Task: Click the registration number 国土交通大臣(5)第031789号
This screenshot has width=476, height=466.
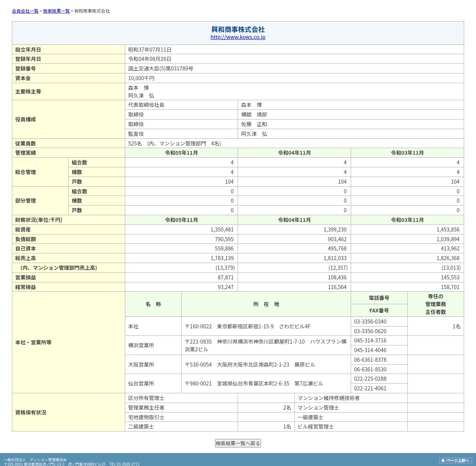Action: coord(161,69)
